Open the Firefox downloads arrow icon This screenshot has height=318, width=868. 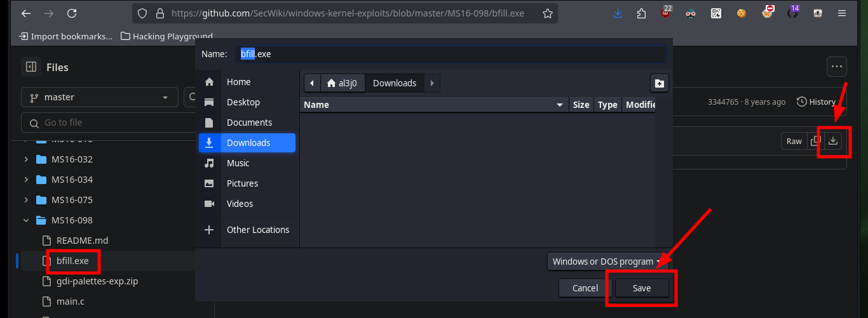(x=618, y=13)
